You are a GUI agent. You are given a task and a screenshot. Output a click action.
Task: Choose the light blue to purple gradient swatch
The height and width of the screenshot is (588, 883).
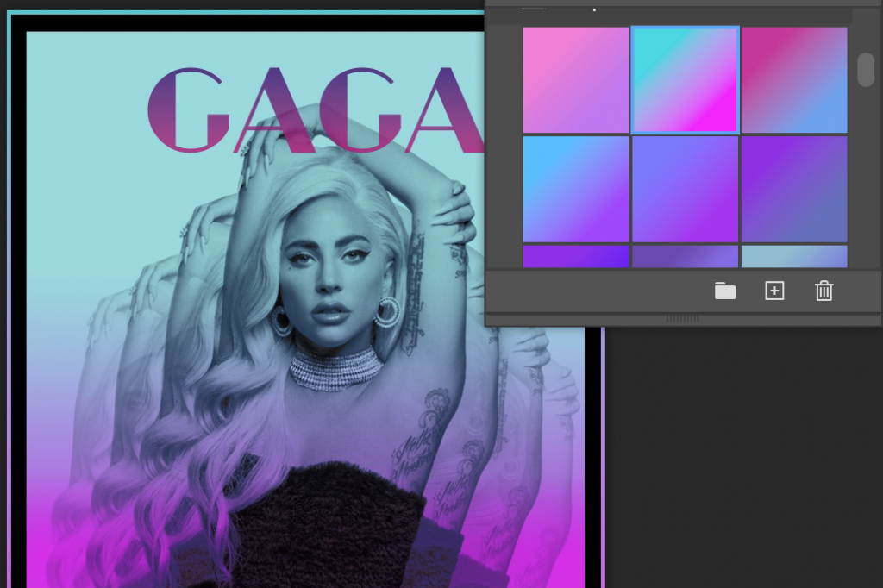pyautogui.click(x=576, y=189)
